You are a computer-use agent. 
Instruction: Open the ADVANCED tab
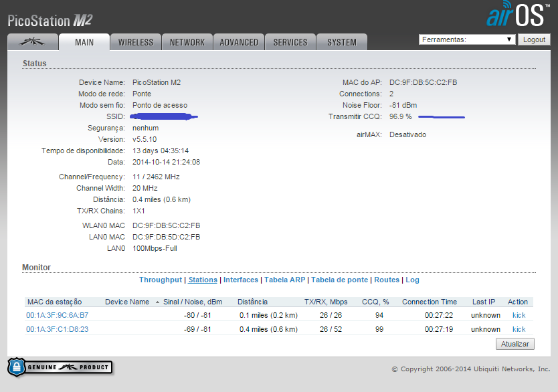[239, 42]
